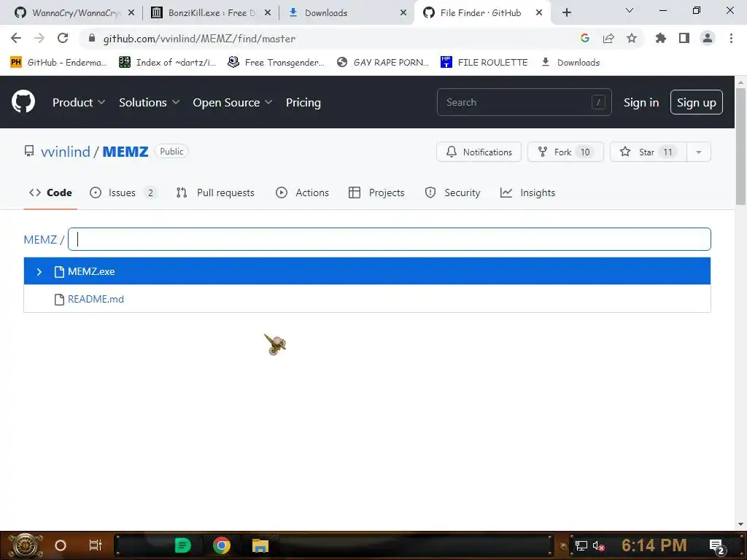Click the network tray icon
This screenshot has width=747, height=560.
tap(581, 545)
